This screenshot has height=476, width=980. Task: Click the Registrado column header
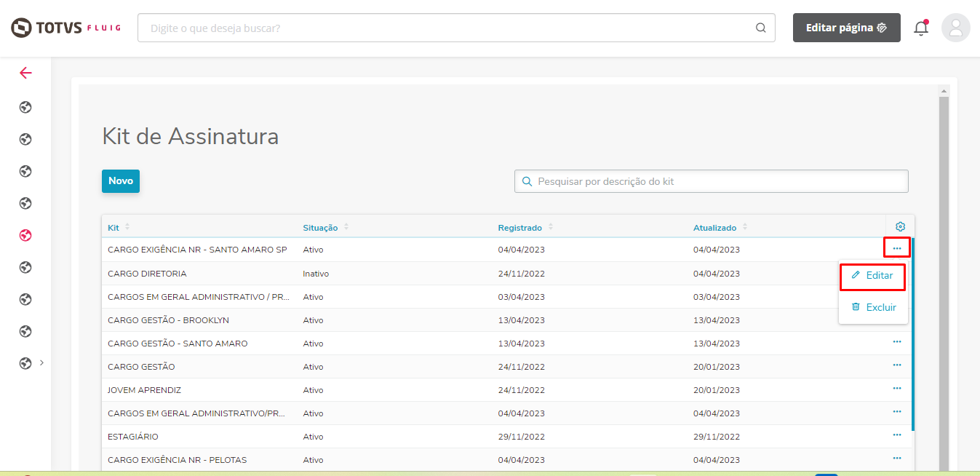(520, 228)
